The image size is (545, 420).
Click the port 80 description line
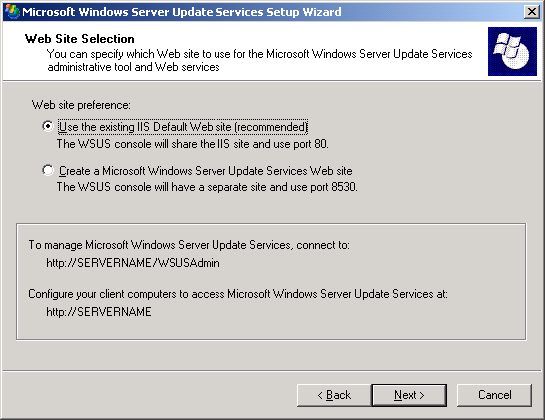tap(193, 144)
